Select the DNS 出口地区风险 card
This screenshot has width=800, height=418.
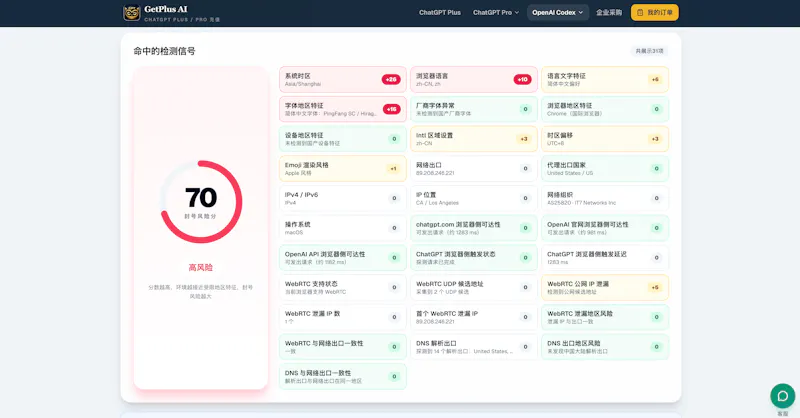click(605, 347)
